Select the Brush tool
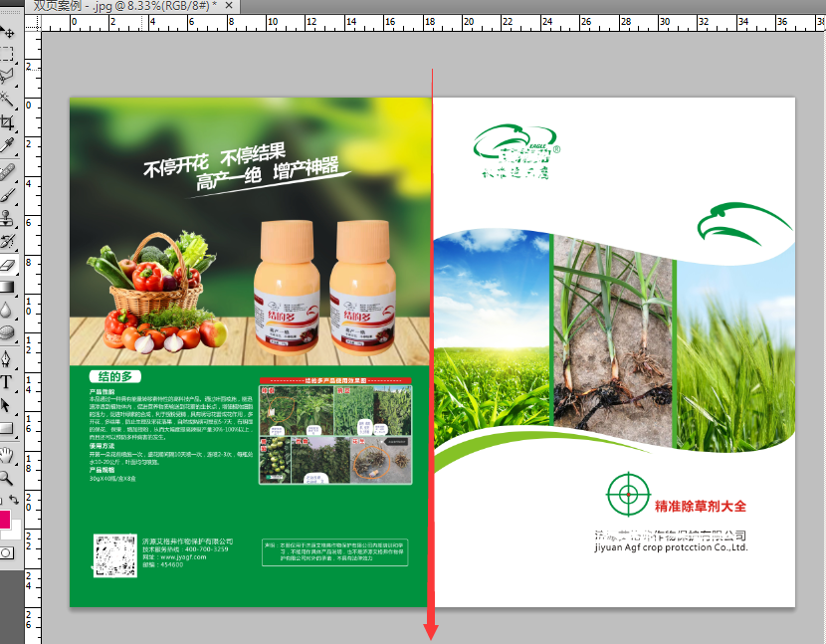The width and height of the screenshot is (826, 644). click(x=7, y=195)
